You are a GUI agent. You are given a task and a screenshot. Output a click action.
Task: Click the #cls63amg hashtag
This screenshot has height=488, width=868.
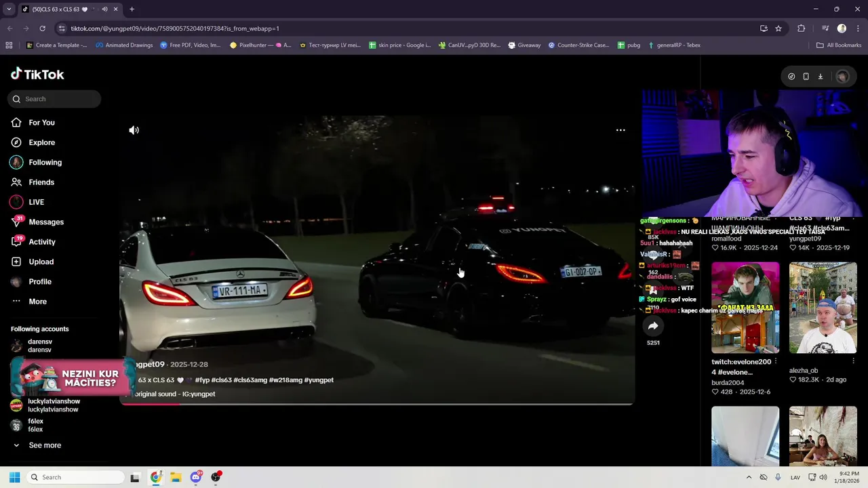coord(250,380)
